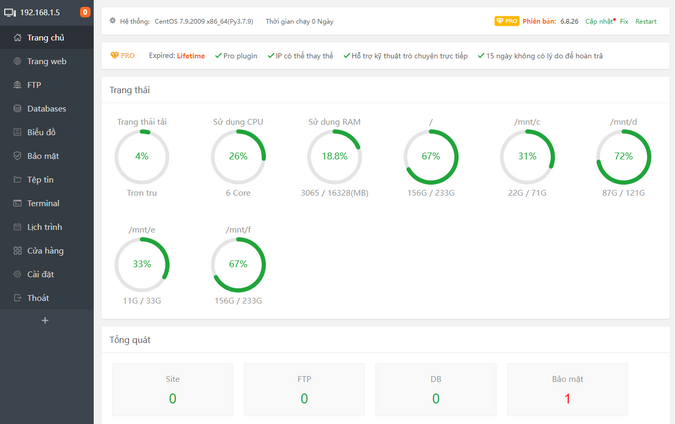The image size is (675, 424).
Task: Open Tệp tin file manager
Action: (x=46, y=180)
